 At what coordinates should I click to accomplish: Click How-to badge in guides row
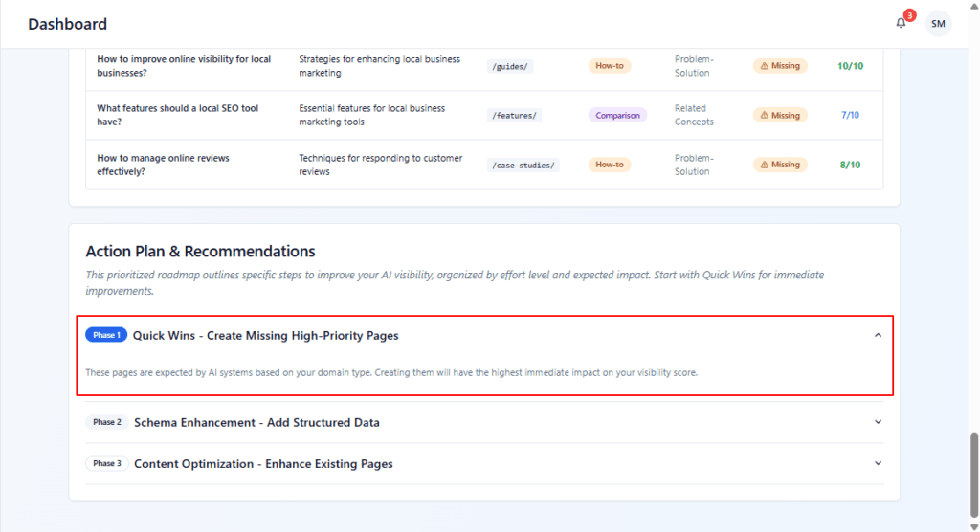[x=610, y=66]
